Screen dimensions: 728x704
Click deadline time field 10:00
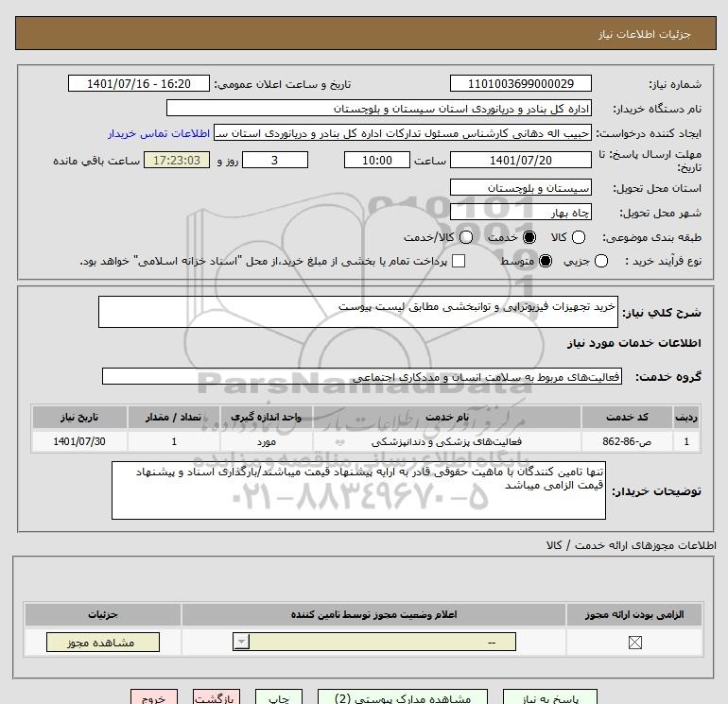point(377,160)
